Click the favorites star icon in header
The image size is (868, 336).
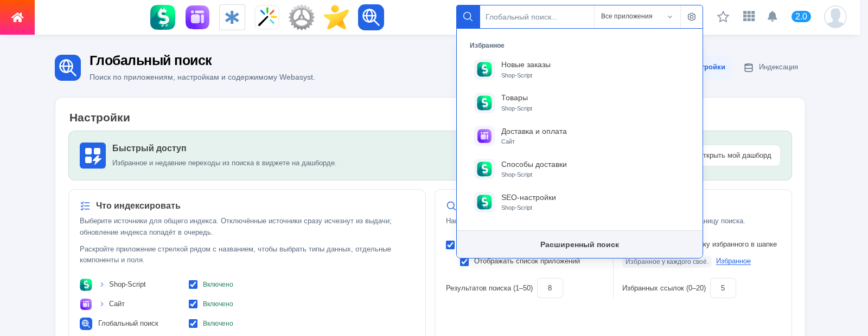tap(723, 17)
